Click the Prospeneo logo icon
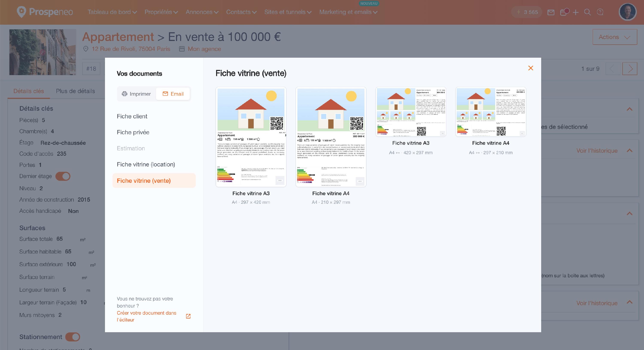The height and width of the screenshot is (350, 644). pyautogui.click(x=21, y=12)
